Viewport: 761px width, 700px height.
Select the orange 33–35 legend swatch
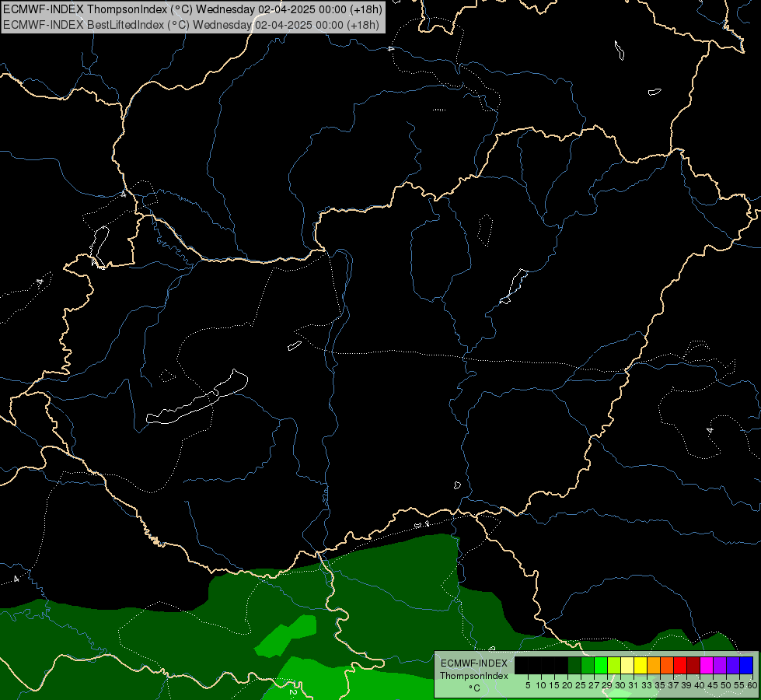pos(654,665)
